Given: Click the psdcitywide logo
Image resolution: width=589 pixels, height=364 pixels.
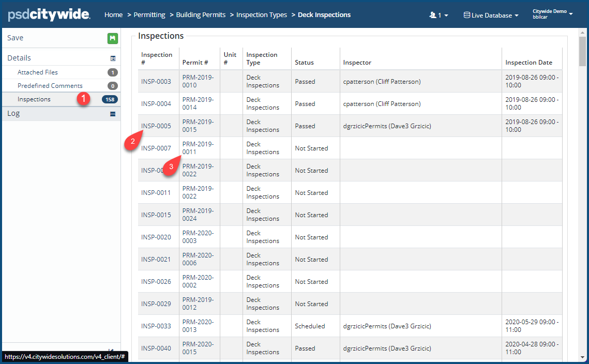Looking at the screenshot, I should (49, 14).
